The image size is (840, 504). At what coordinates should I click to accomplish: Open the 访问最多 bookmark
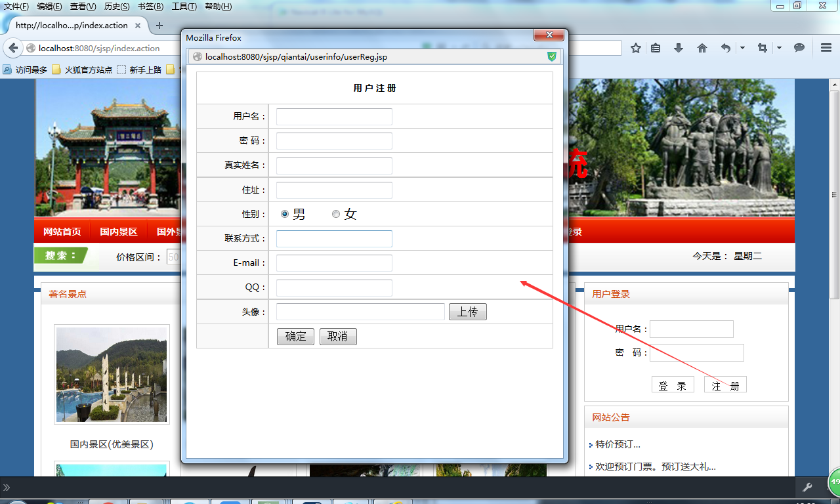[x=25, y=70]
